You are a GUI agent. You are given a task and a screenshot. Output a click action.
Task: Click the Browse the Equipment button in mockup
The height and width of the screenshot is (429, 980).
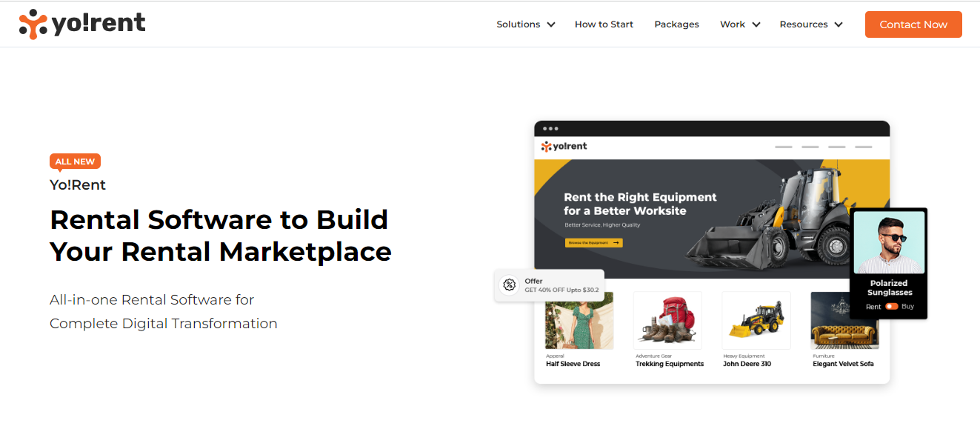pos(593,242)
